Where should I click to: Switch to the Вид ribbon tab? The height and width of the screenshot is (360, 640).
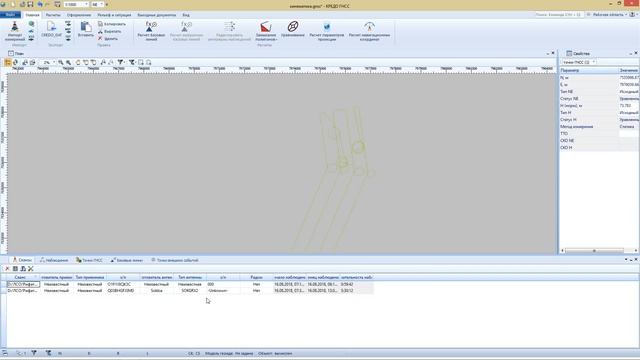(x=186, y=15)
